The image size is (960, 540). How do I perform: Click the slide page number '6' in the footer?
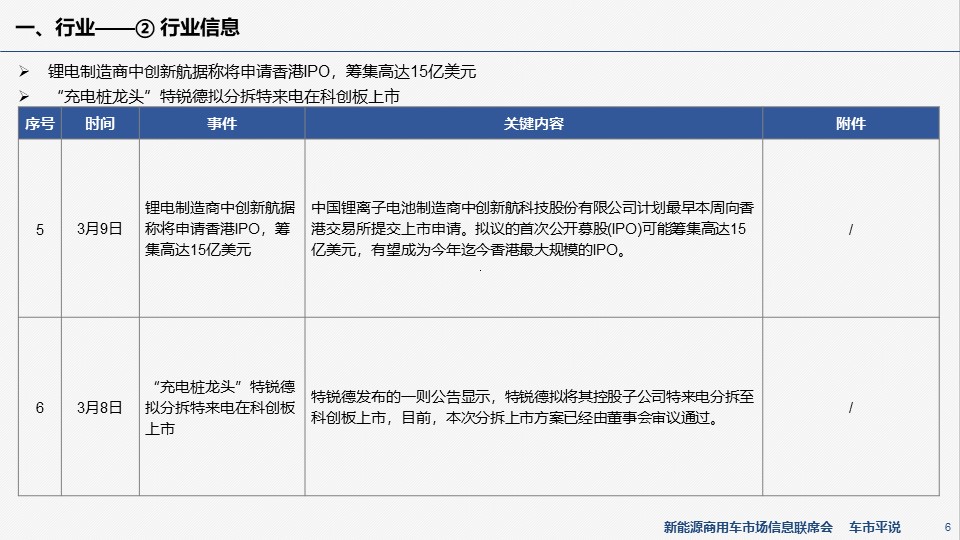click(948, 527)
